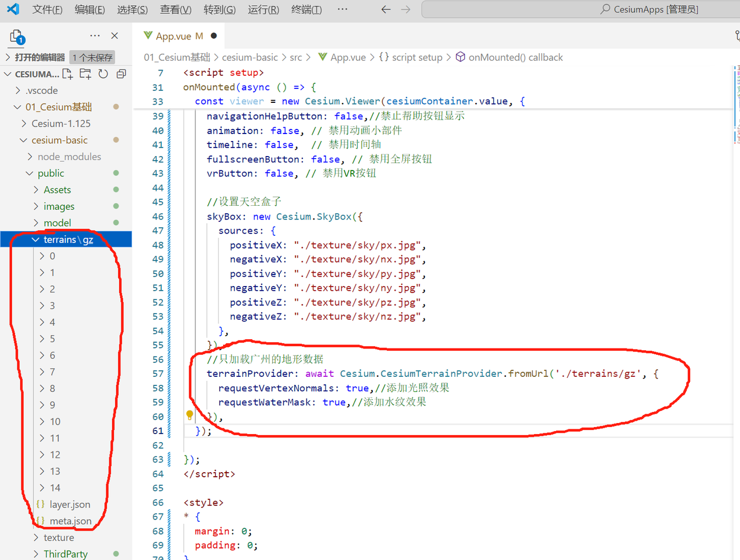Screen dimensions: 740x560
Task: Click the sticky header line onMounted(async
Action: [x=250, y=87]
